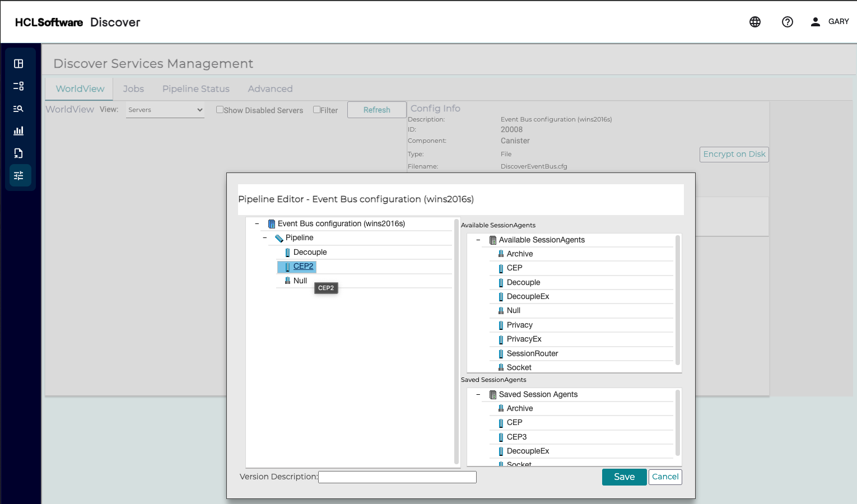
Task: Open the help question mark icon
Action: pyautogui.click(x=787, y=22)
